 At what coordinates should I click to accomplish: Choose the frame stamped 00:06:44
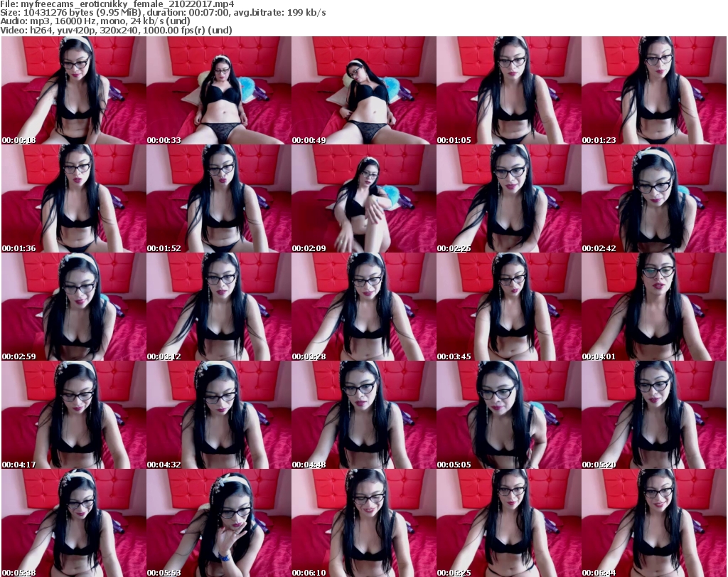pyautogui.click(x=654, y=523)
